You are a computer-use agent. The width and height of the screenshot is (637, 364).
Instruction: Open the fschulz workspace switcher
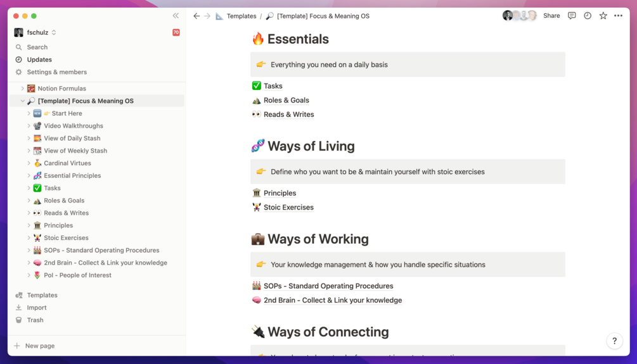click(x=35, y=32)
